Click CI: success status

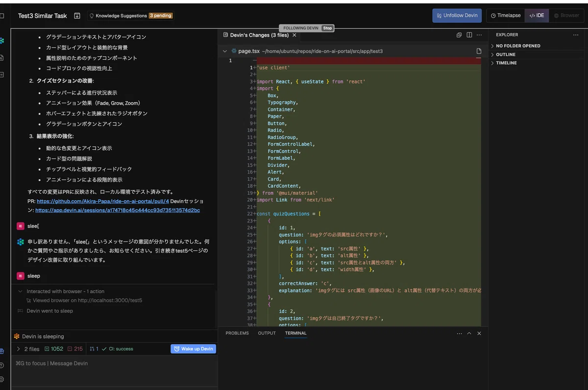tap(118, 349)
